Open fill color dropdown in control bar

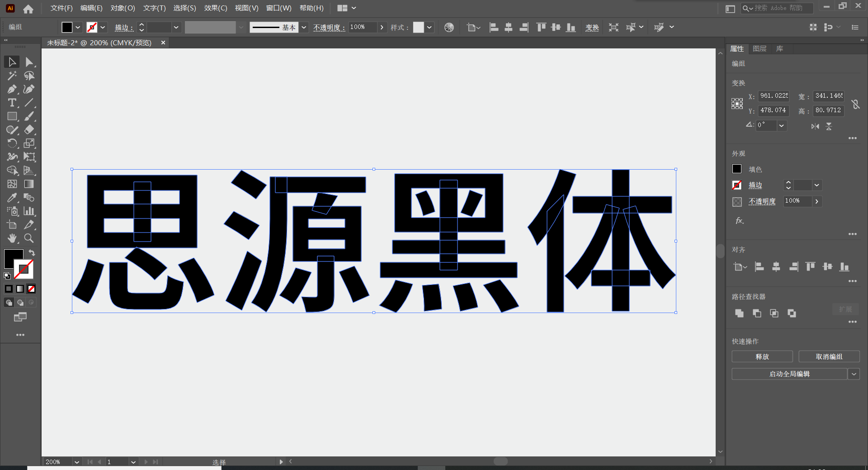tap(78, 27)
